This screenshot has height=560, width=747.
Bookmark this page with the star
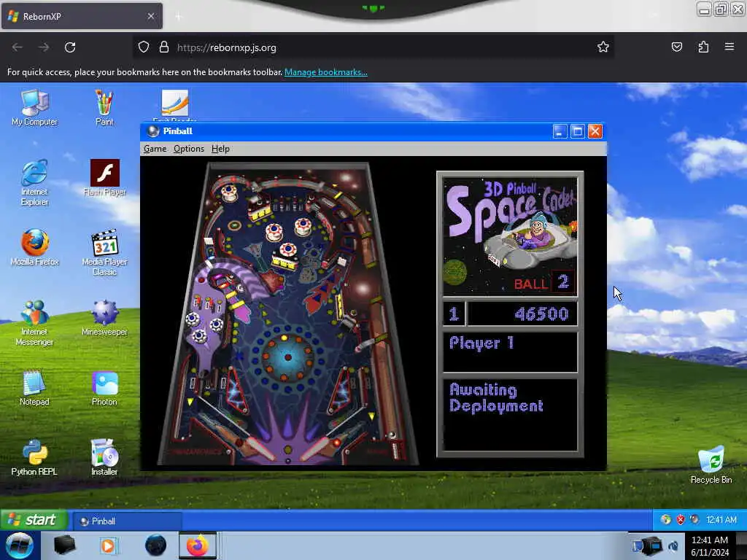[x=603, y=47]
